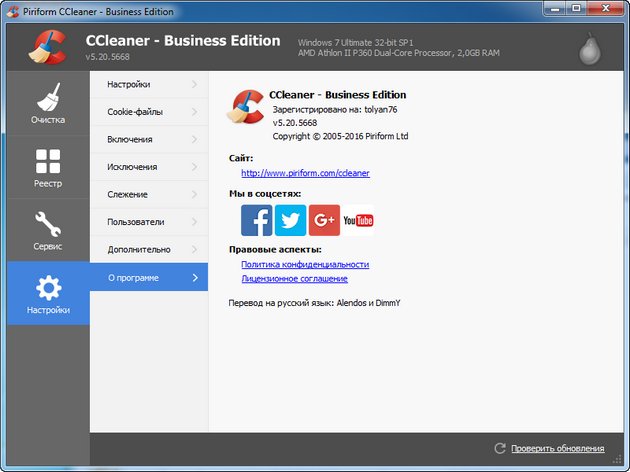Click the window resize grip corner

click(618, 461)
